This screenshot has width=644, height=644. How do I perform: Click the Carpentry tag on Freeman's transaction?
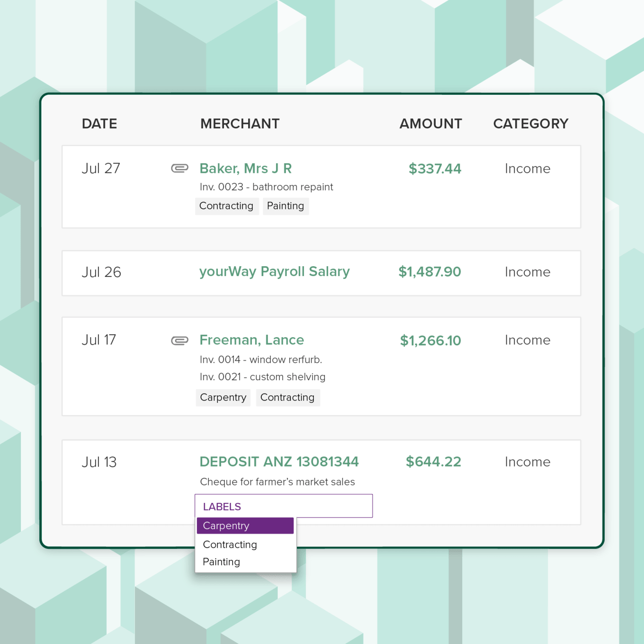click(223, 397)
